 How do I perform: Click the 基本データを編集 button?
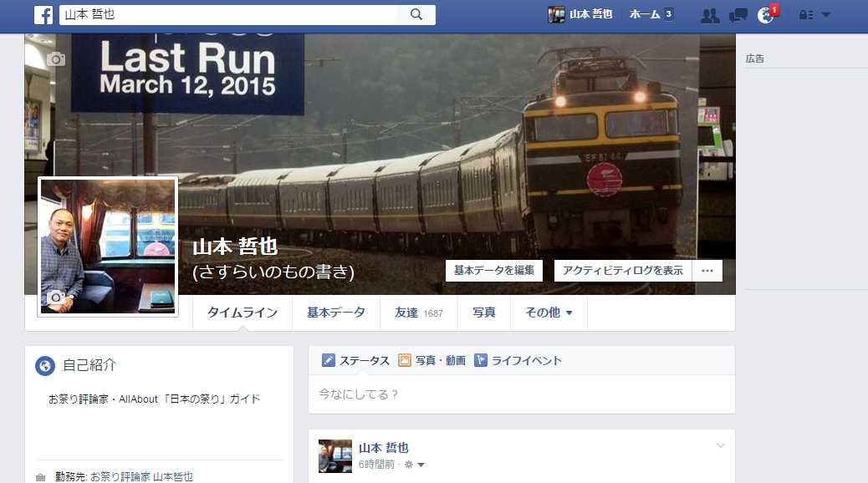click(x=493, y=271)
